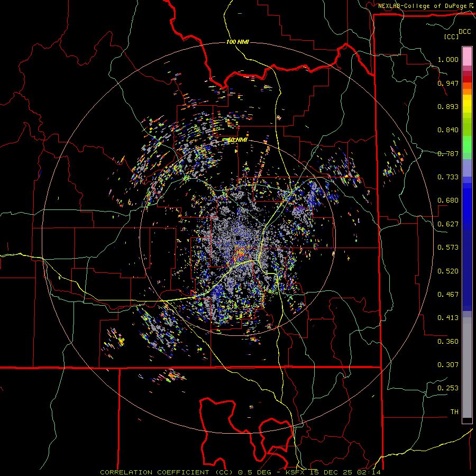The height and width of the screenshot is (476, 476).
Task: Click the gray segment of the color bar
Action: [467, 368]
